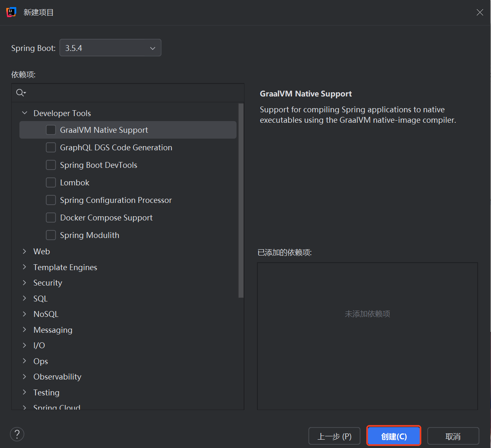This screenshot has width=491, height=448.
Task: Select the Lombok label text
Action: [75, 182]
